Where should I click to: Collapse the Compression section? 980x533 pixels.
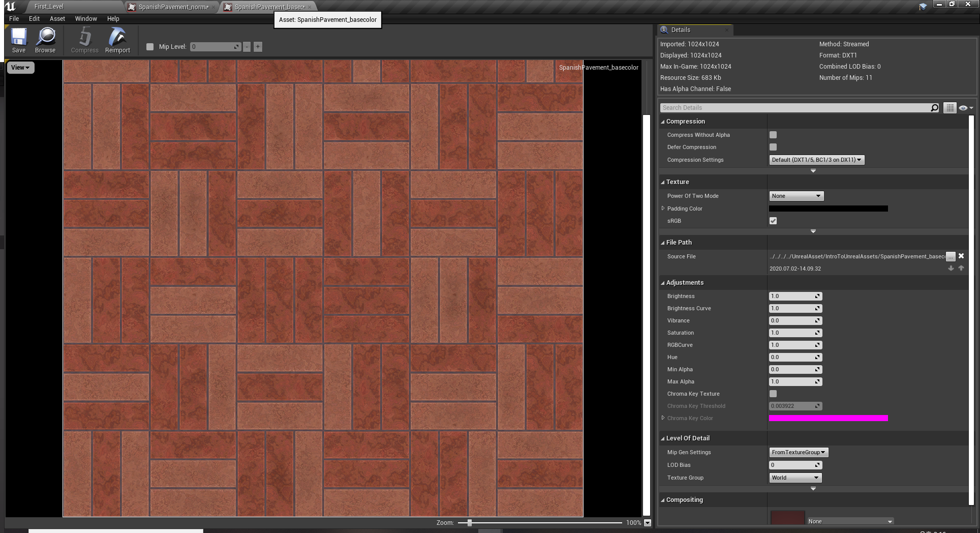tap(663, 122)
